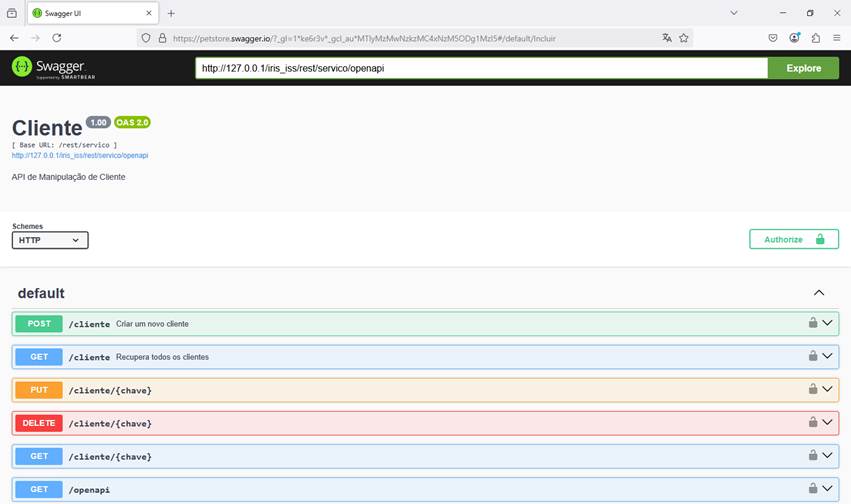The height and width of the screenshot is (504, 851).
Task: Expand the GET /cliente operation chevron
Action: click(x=828, y=356)
